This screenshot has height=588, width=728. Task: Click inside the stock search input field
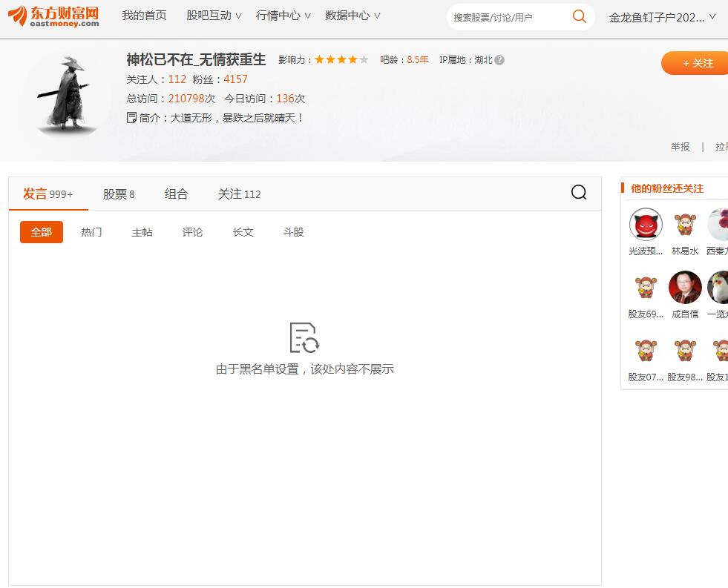tap(505, 16)
